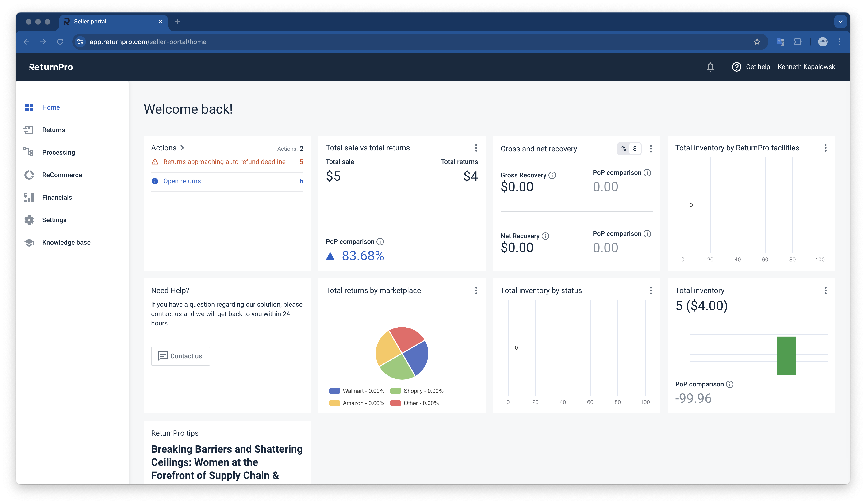The height and width of the screenshot is (504, 866).
Task: Click the ReturnPro logo in the header
Action: coord(51,67)
